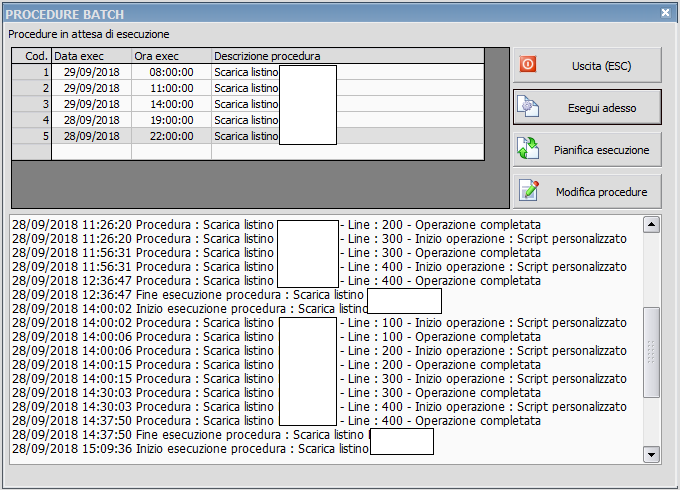Close the Procedure Batch window
The image size is (680, 490).
(x=665, y=13)
